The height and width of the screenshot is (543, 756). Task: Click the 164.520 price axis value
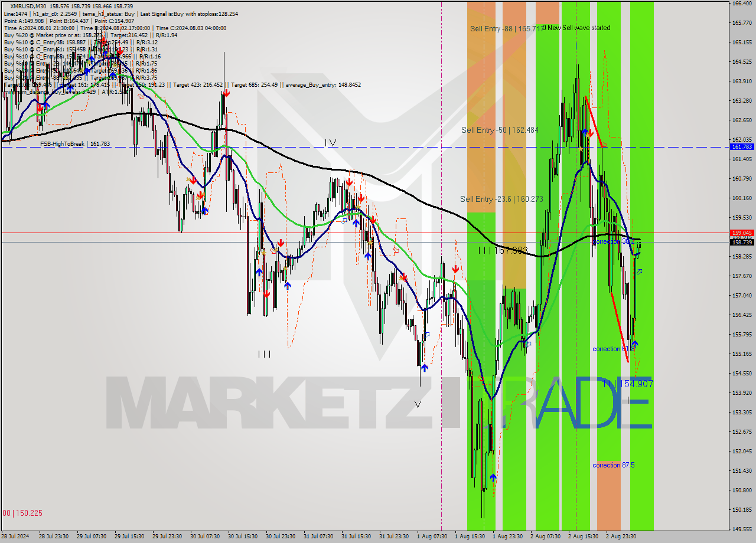coord(742,62)
